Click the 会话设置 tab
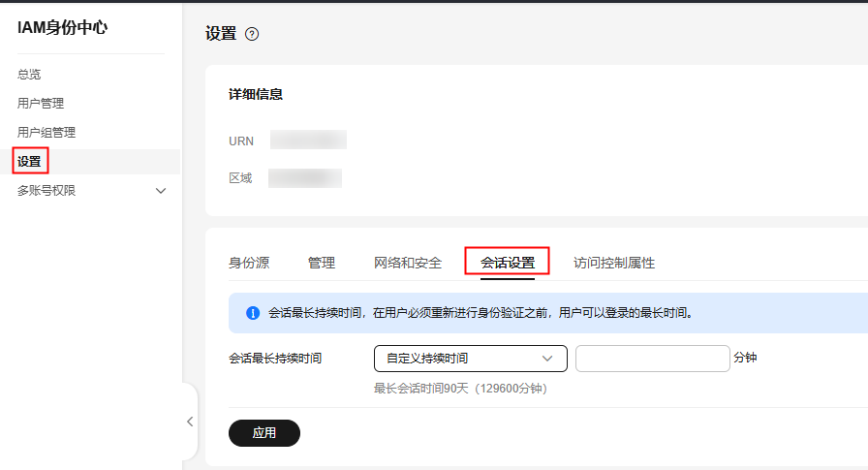This screenshot has width=868, height=470. tap(508, 263)
